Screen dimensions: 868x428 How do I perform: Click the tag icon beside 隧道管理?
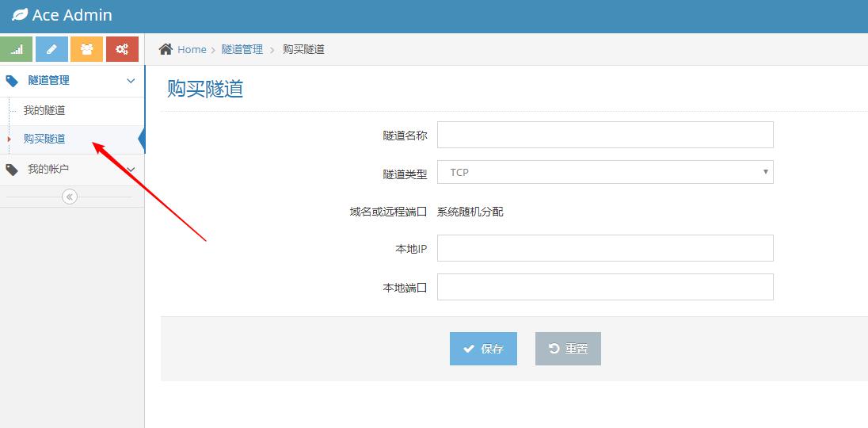pyautogui.click(x=12, y=81)
